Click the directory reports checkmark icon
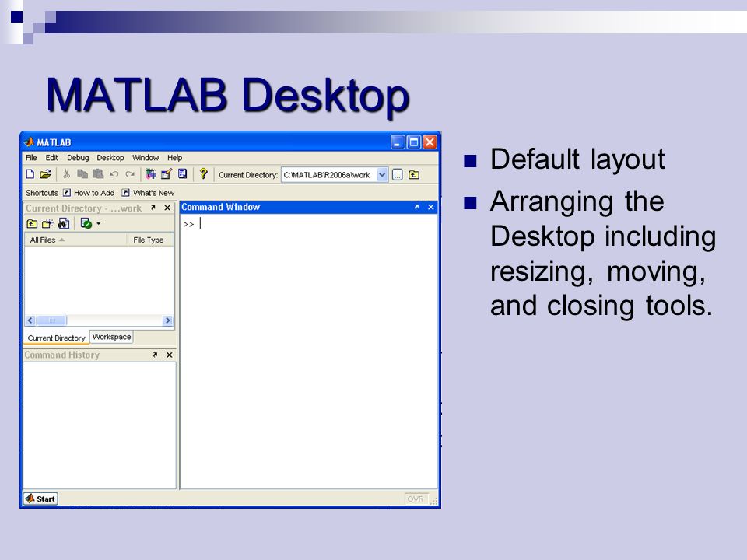The height and width of the screenshot is (560, 747). pos(86,223)
